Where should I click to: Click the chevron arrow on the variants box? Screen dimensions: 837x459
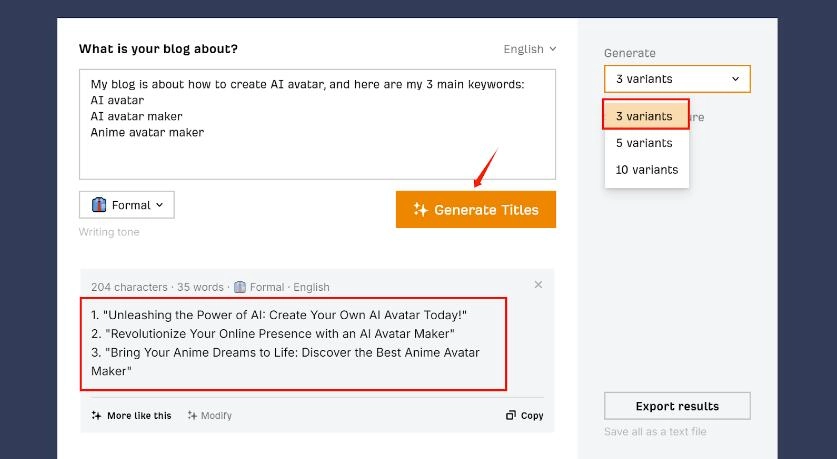click(x=736, y=79)
